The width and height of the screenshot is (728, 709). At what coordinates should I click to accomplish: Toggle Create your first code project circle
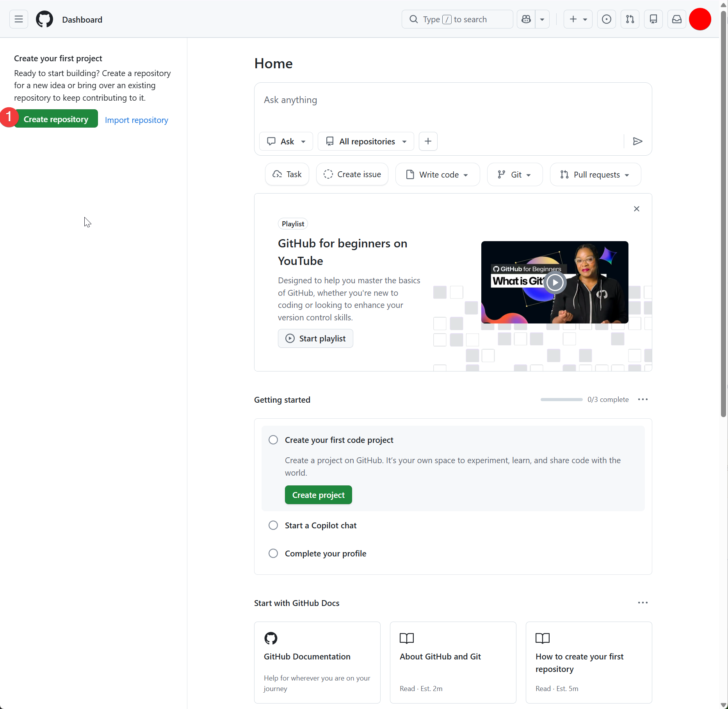(x=273, y=440)
